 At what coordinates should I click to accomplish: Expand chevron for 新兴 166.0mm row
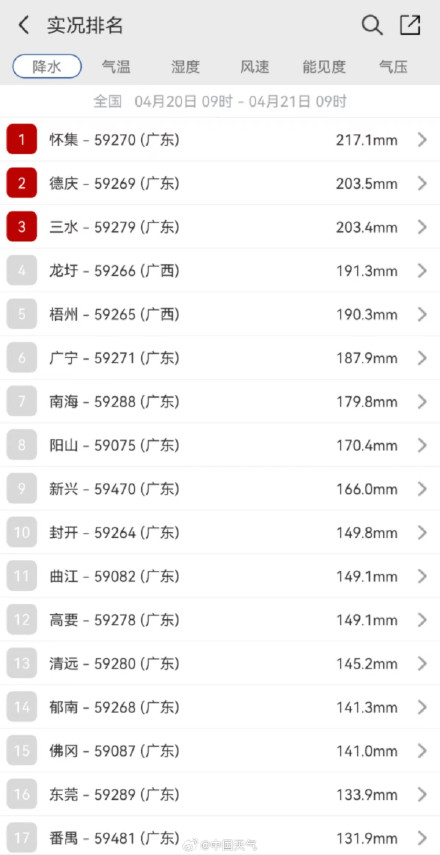click(x=422, y=489)
